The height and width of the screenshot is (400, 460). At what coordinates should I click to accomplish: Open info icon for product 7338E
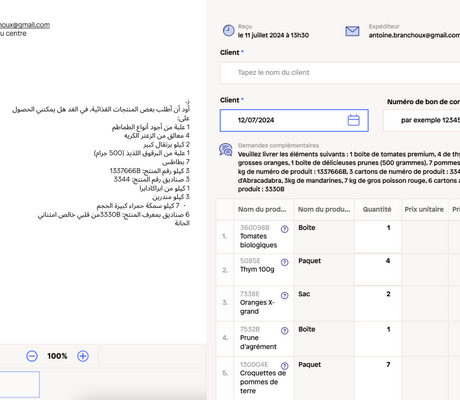pos(284,295)
